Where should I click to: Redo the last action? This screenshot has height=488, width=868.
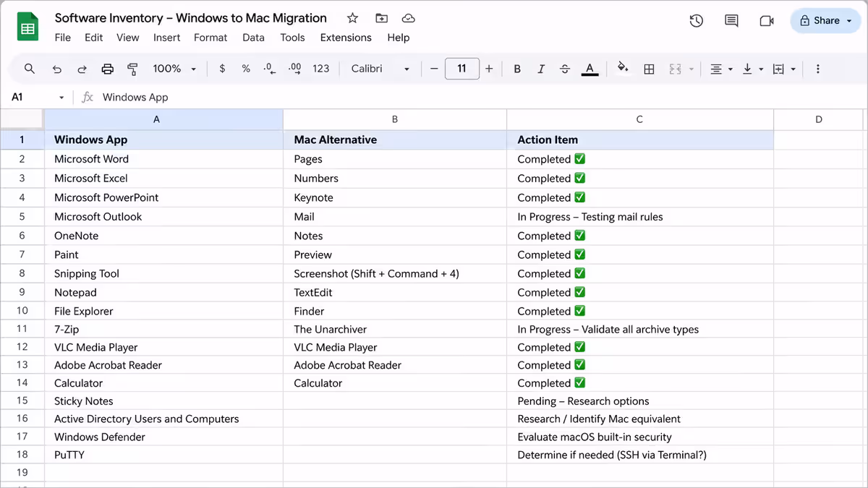82,69
